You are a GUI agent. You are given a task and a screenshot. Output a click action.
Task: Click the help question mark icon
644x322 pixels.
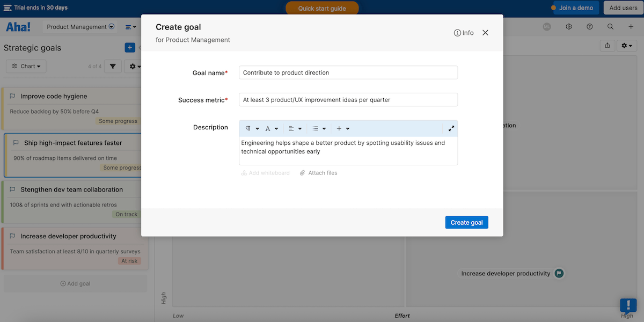pyautogui.click(x=590, y=27)
